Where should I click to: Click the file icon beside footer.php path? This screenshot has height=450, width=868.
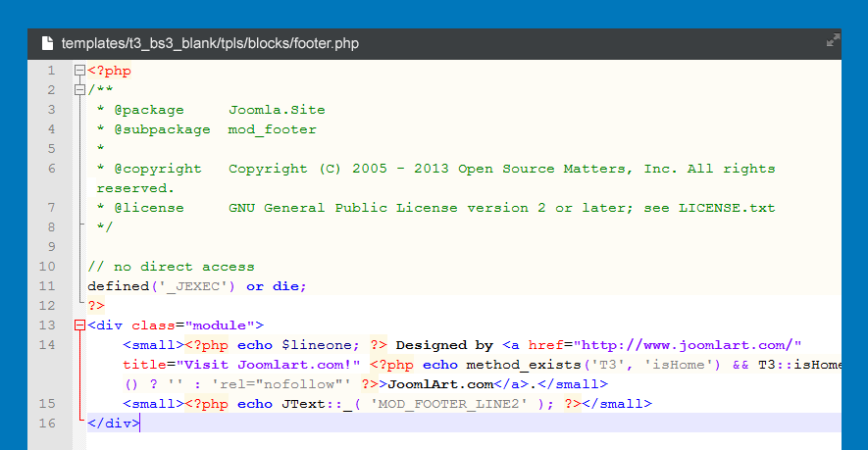pyautogui.click(x=46, y=43)
